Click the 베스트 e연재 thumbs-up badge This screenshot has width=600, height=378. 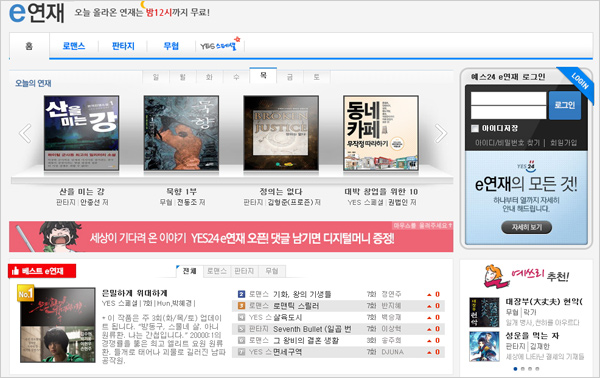42,271
